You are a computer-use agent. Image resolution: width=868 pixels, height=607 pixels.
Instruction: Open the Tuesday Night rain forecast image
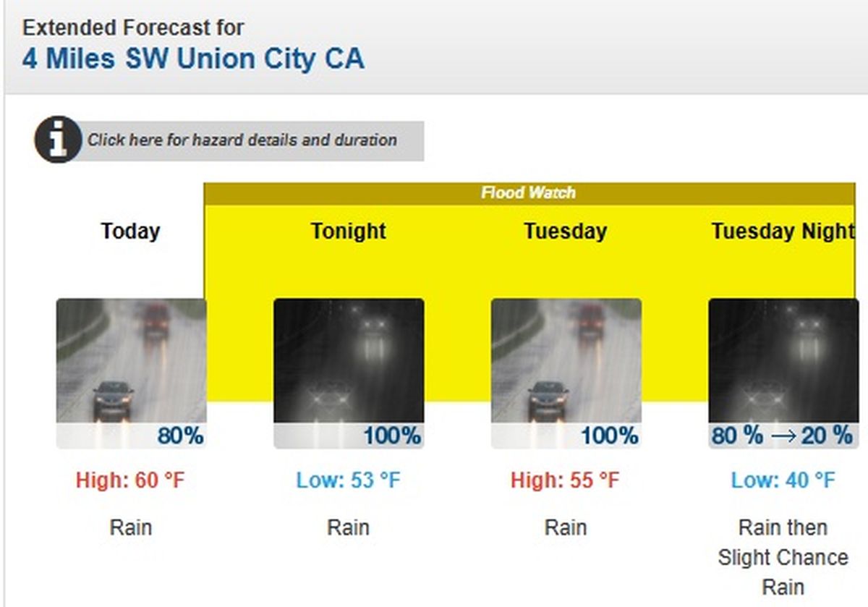(x=783, y=360)
